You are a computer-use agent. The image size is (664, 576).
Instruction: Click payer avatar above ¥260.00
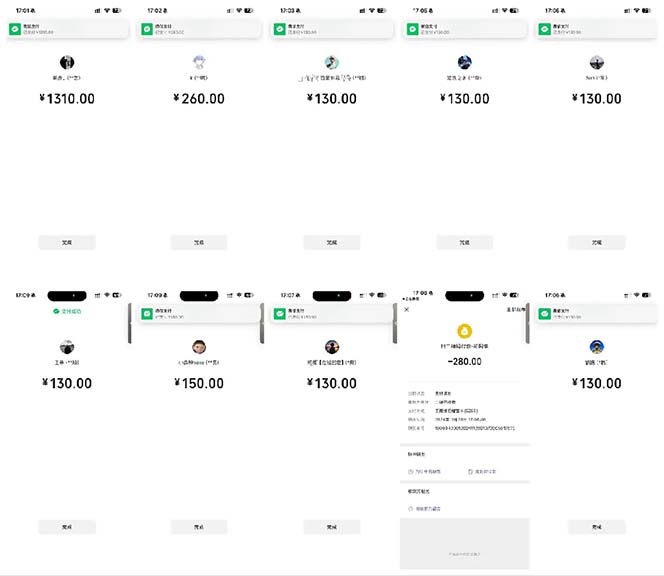pyautogui.click(x=199, y=62)
